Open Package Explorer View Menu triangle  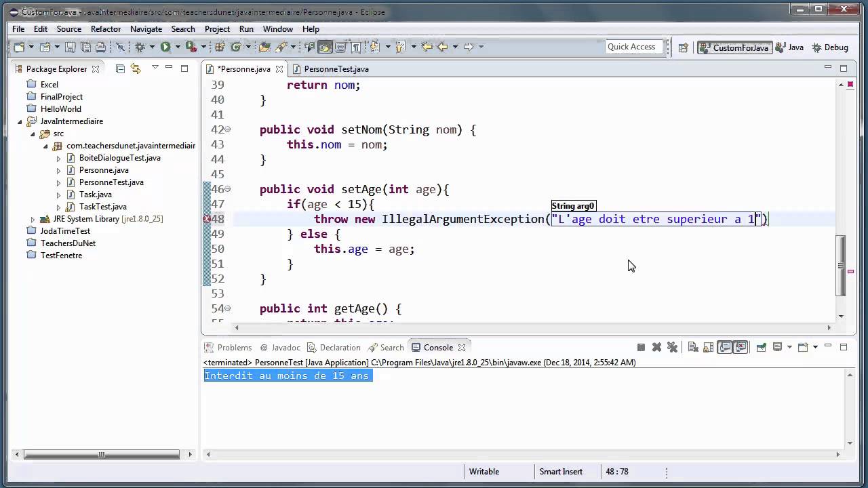(x=155, y=68)
